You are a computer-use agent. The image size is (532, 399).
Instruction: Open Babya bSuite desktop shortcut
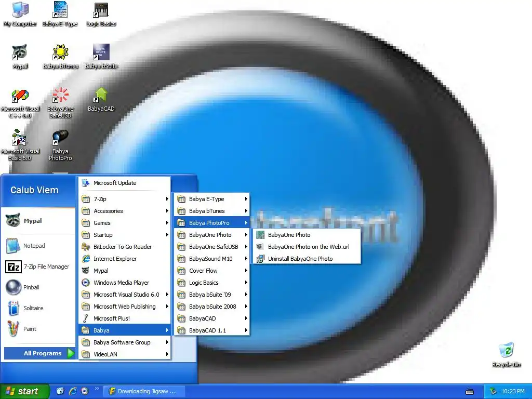[101, 57]
